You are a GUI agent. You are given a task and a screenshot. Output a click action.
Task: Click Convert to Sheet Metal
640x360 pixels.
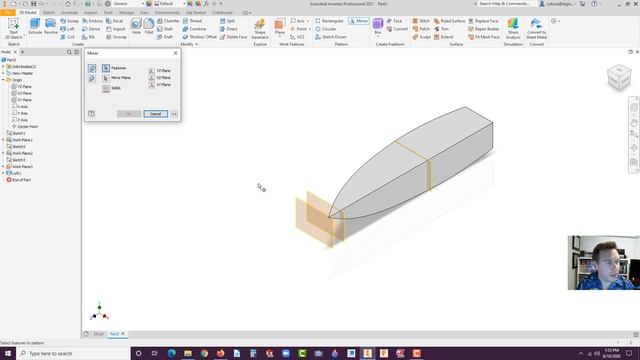[536, 29]
